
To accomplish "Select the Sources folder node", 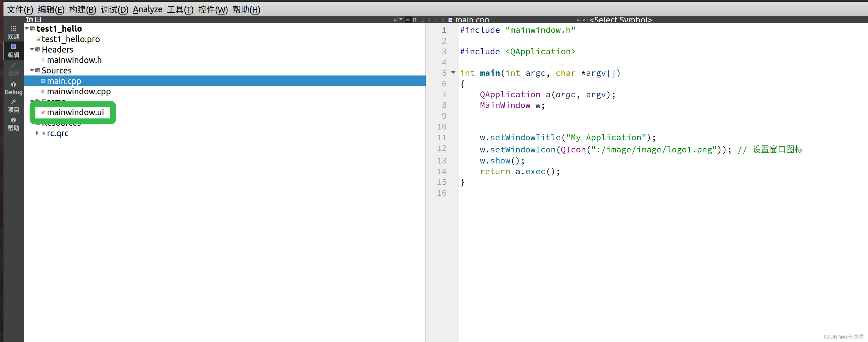I will click(57, 71).
